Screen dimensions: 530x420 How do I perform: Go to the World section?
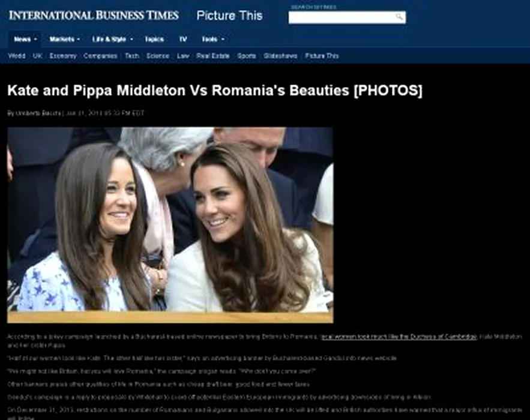pos(17,56)
